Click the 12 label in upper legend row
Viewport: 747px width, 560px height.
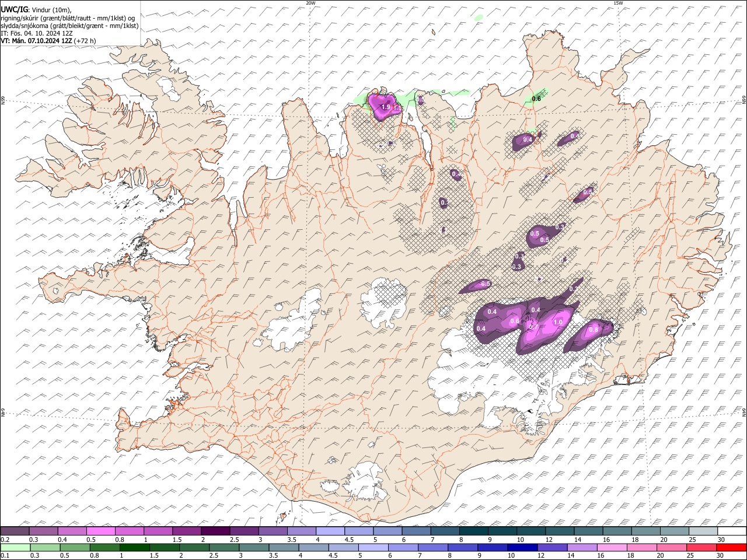549,540
